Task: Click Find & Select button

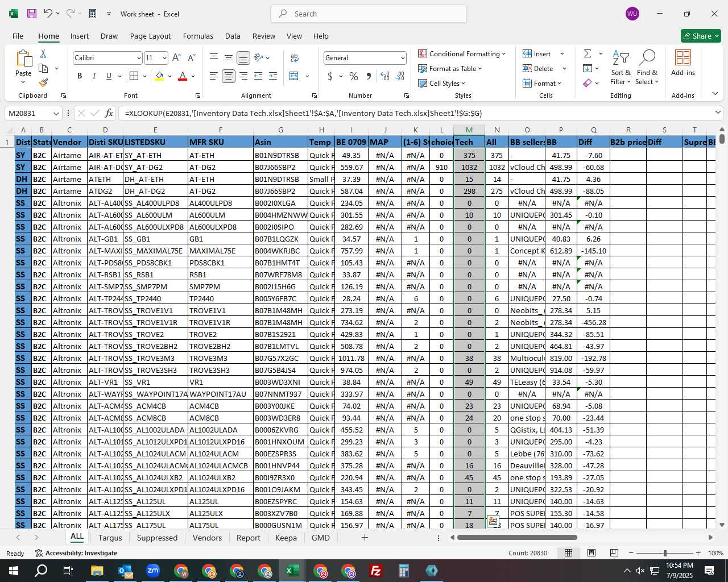Action: click(x=647, y=67)
